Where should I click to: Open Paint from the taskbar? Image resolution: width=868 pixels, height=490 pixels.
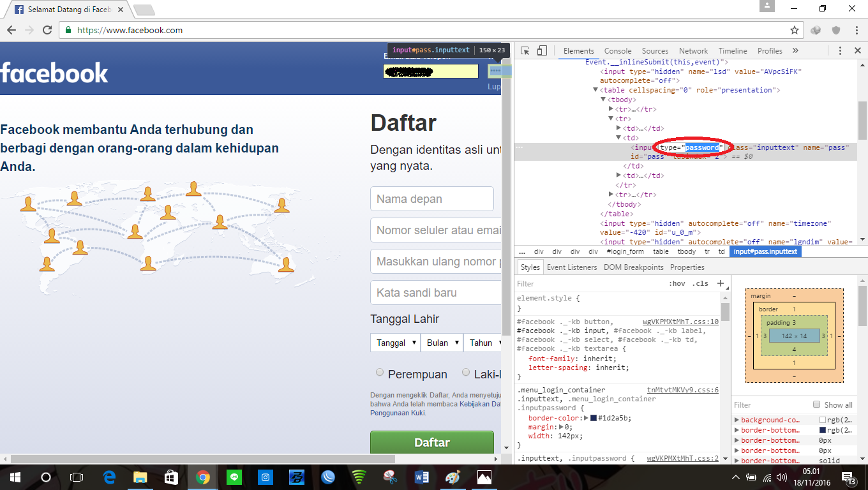tap(453, 477)
